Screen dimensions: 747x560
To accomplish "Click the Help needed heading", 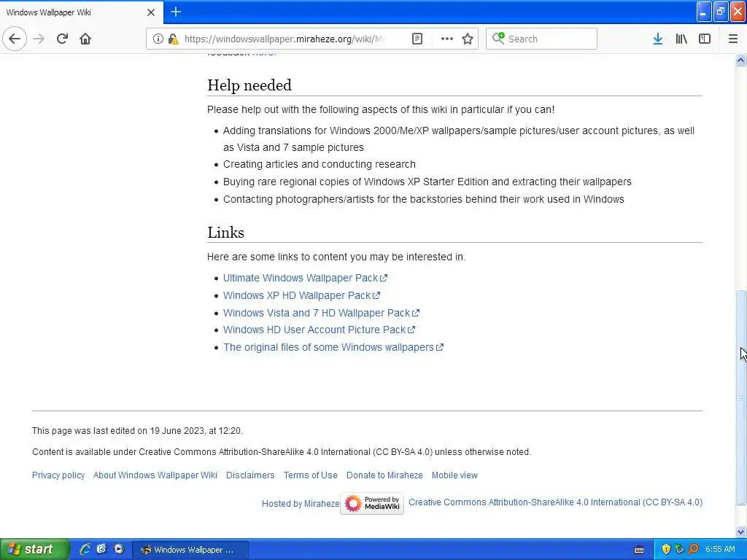I will 249,85.
